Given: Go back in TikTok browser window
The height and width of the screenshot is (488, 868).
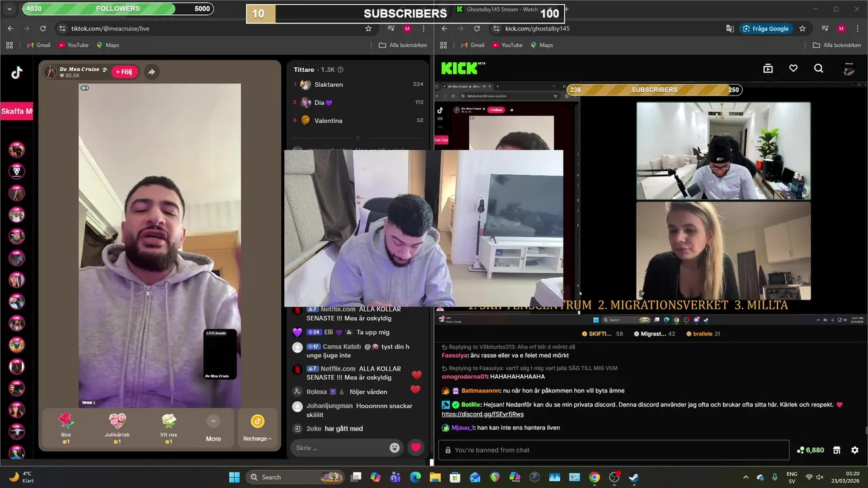Looking at the screenshot, I should (x=10, y=28).
